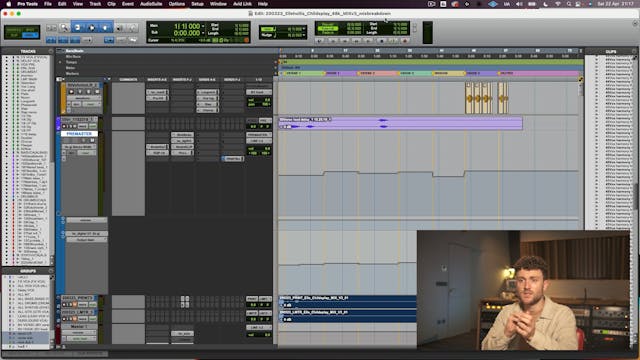
Task: Select the Scrubber tool
Action: 119,28
